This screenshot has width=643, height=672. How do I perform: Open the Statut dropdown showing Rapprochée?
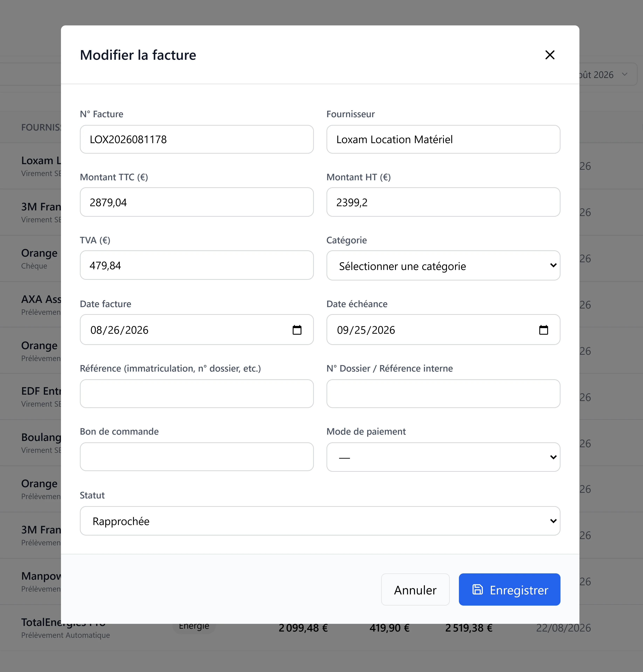point(320,521)
